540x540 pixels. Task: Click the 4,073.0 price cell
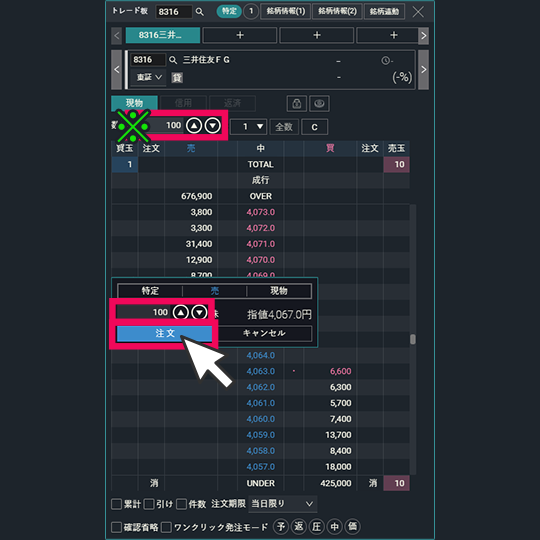[x=260, y=212]
